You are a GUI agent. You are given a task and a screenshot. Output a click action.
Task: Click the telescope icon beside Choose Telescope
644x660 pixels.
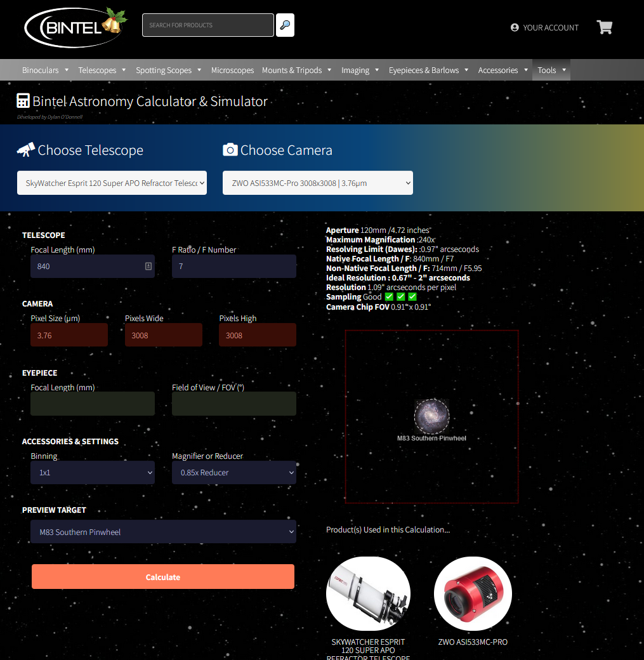point(25,150)
